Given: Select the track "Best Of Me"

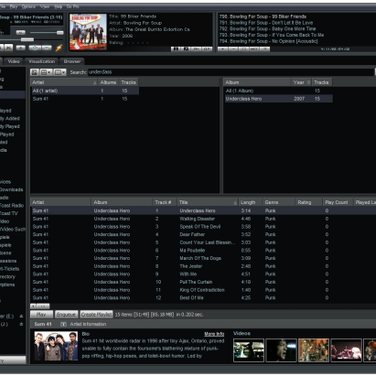Looking at the screenshot, I should tap(203, 298).
